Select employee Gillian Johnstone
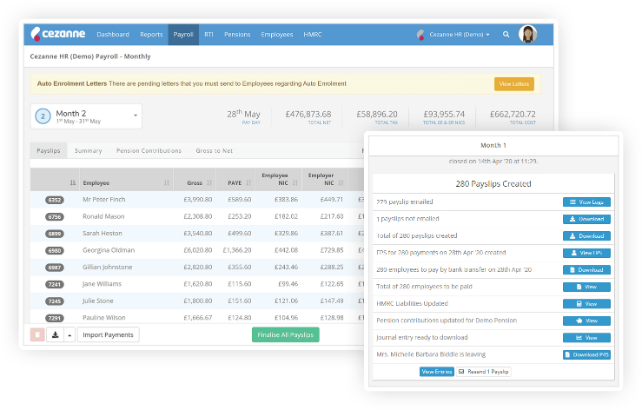This screenshot has width=642, height=410. click(107, 267)
